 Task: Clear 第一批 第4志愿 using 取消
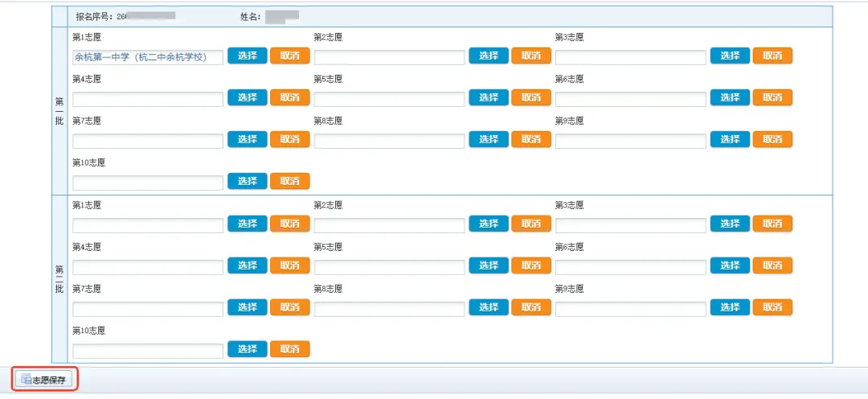pos(289,97)
